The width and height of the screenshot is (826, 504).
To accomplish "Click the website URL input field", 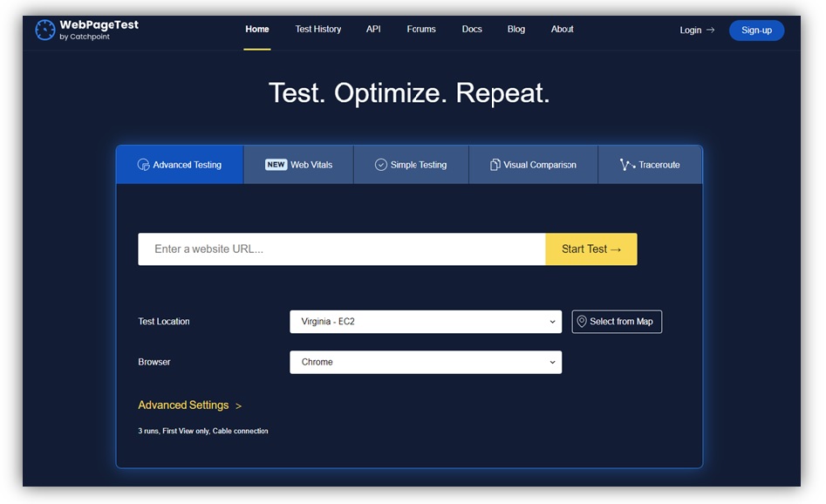I will (340, 249).
